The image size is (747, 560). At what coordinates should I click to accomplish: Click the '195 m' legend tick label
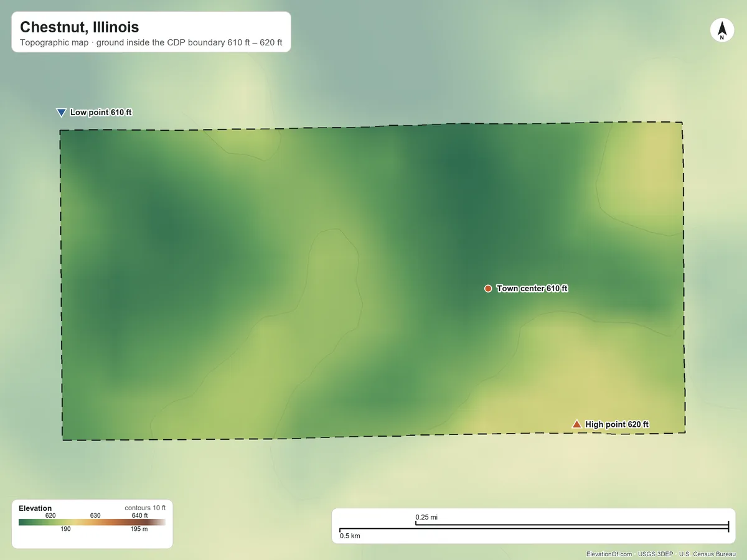[x=140, y=530]
